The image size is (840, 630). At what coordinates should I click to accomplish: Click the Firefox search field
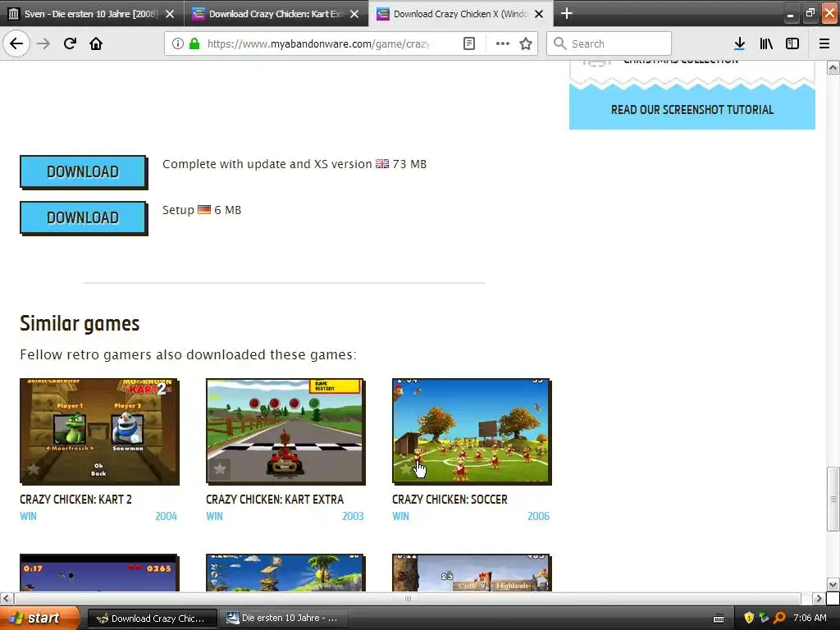[609, 43]
